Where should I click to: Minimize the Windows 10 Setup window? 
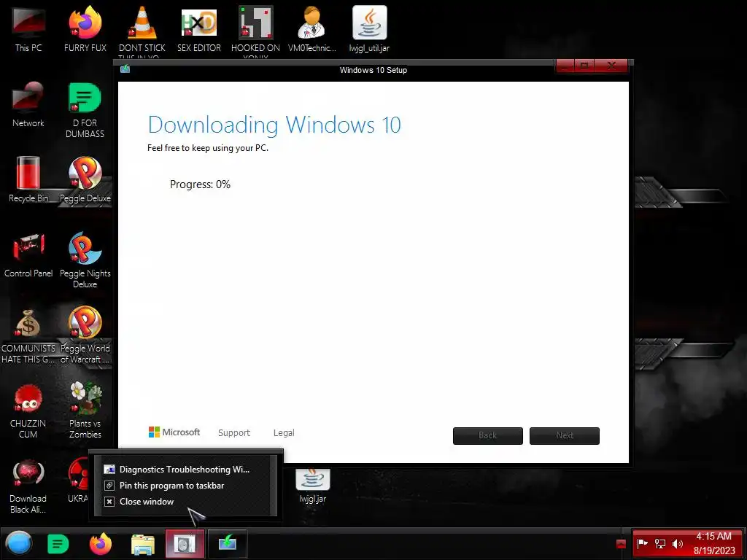(565, 66)
